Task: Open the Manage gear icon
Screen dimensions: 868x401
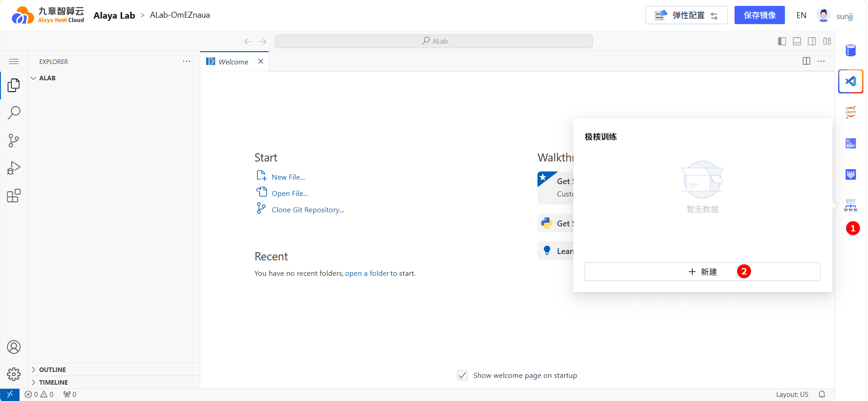Action: pyautogui.click(x=14, y=374)
